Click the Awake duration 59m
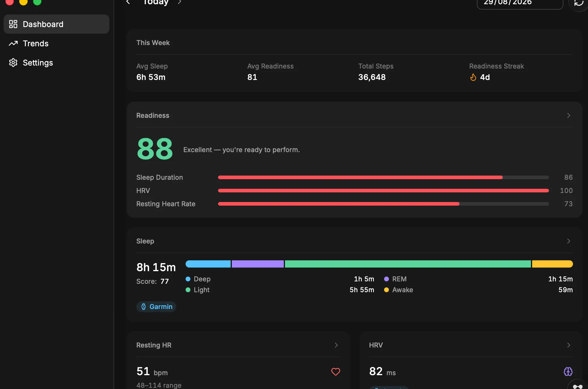Screen dimensions: 588x389 566,290
